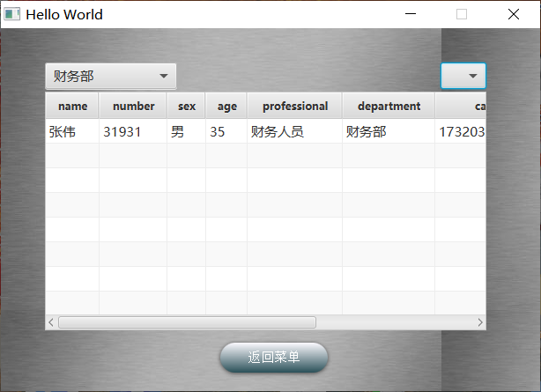Close the Hello World window

pyautogui.click(x=514, y=14)
